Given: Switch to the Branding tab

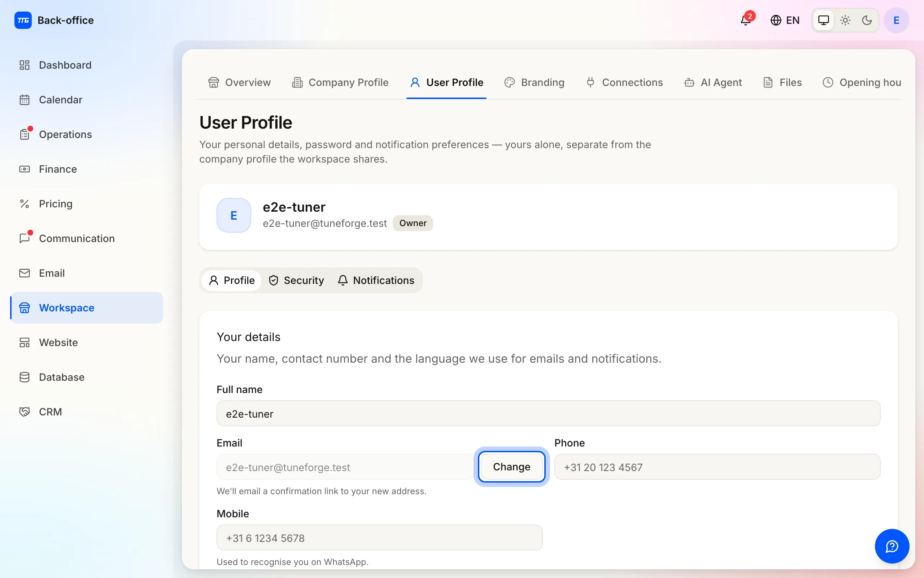Looking at the screenshot, I should (x=534, y=82).
